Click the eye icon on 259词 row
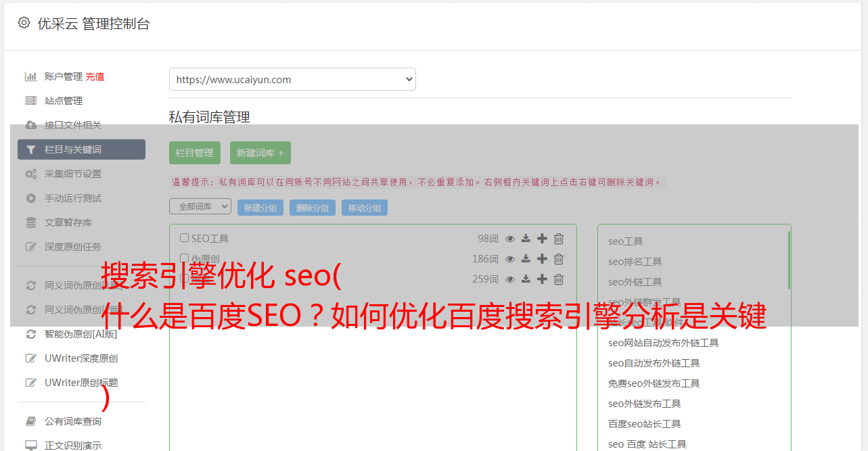Image resolution: width=868 pixels, height=451 pixels. (510, 279)
